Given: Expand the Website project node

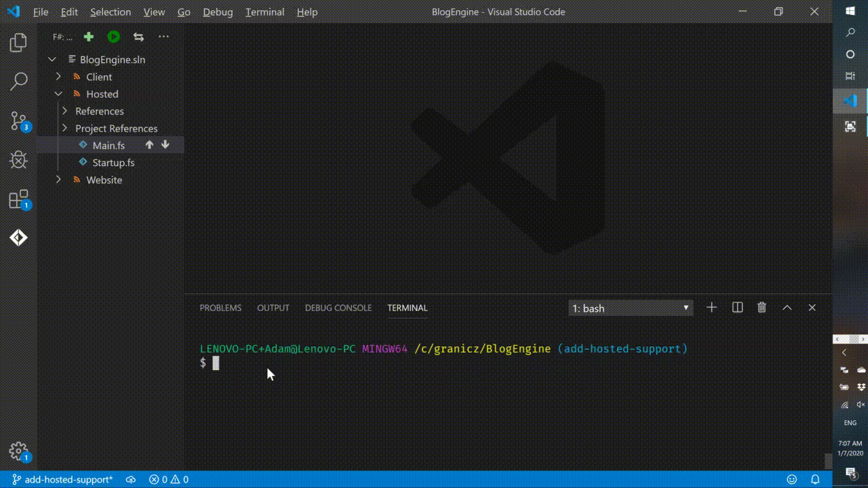Looking at the screenshot, I should tap(58, 180).
